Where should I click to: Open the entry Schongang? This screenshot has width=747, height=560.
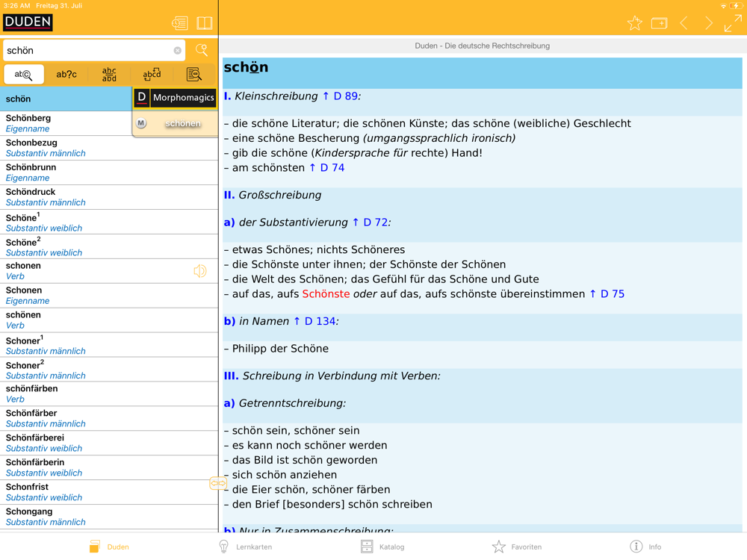pos(109,517)
